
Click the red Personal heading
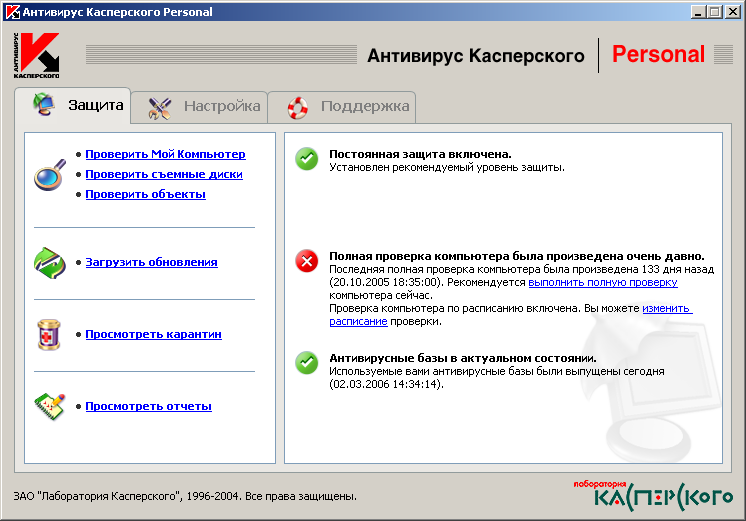pyautogui.click(x=658, y=54)
